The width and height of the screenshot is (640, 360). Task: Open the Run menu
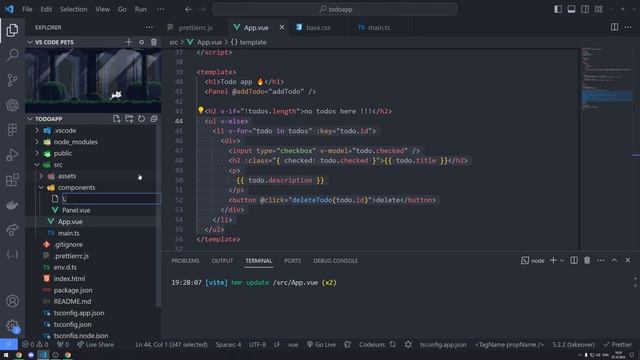point(140,9)
